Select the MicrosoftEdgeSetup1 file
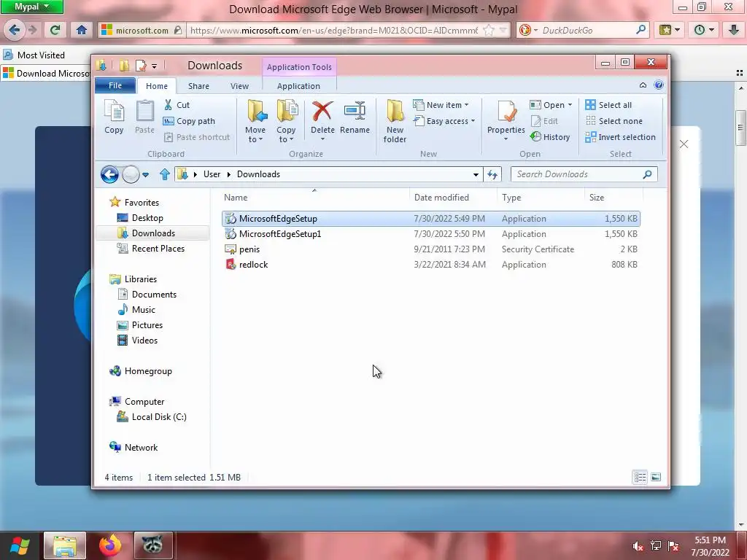Image resolution: width=747 pixels, height=560 pixels. coord(431,234)
